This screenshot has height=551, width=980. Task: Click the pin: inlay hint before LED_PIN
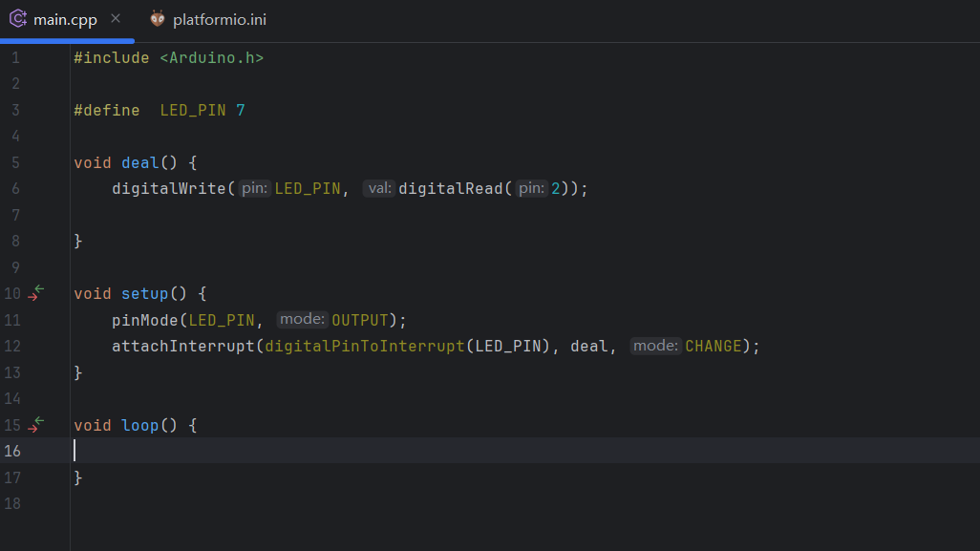tap(253, 187)
